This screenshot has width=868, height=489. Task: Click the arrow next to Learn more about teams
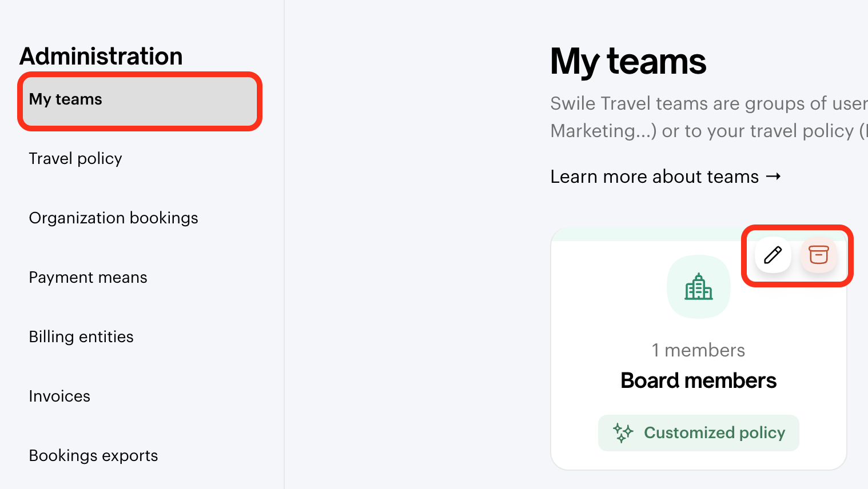[x=774, y=177]
